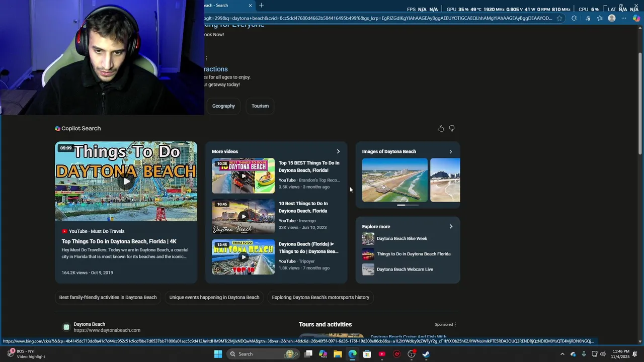Screen dimensions: 644x362
Task: Expand Images of Daytona Beach arrow
Action: click(x=450, y=151)
